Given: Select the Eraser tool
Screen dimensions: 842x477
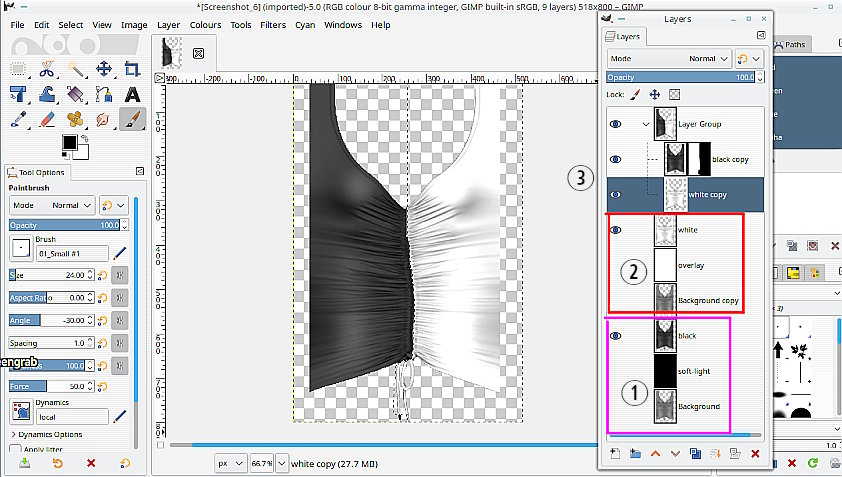Looking at the screenshot, I should 47,119.
